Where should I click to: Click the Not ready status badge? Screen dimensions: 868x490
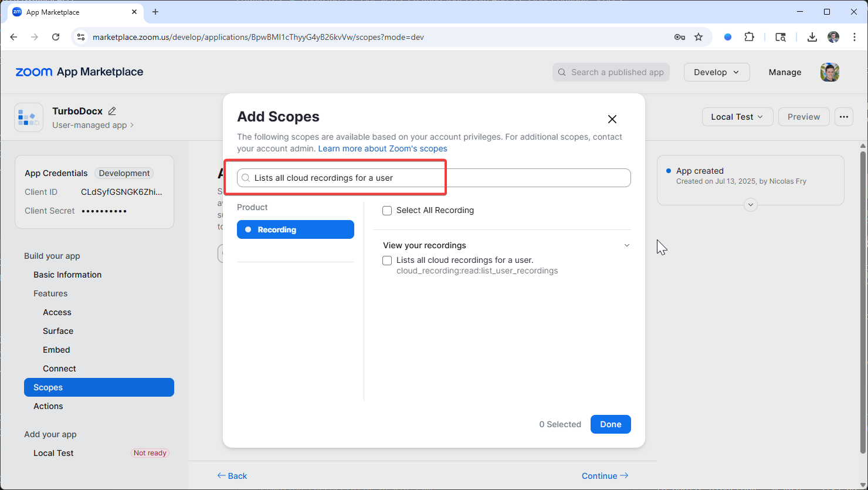pos(150,453)
